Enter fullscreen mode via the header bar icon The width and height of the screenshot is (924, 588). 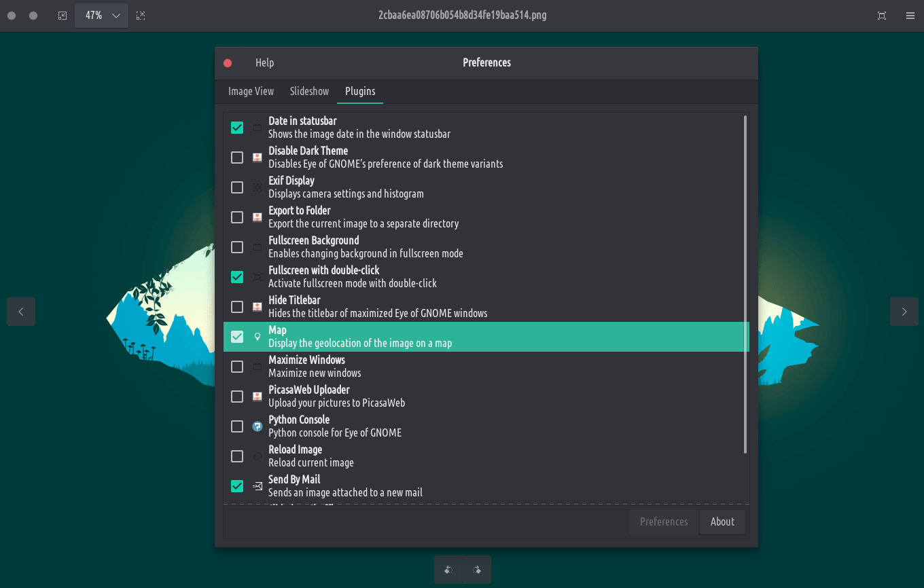point(882,16)
